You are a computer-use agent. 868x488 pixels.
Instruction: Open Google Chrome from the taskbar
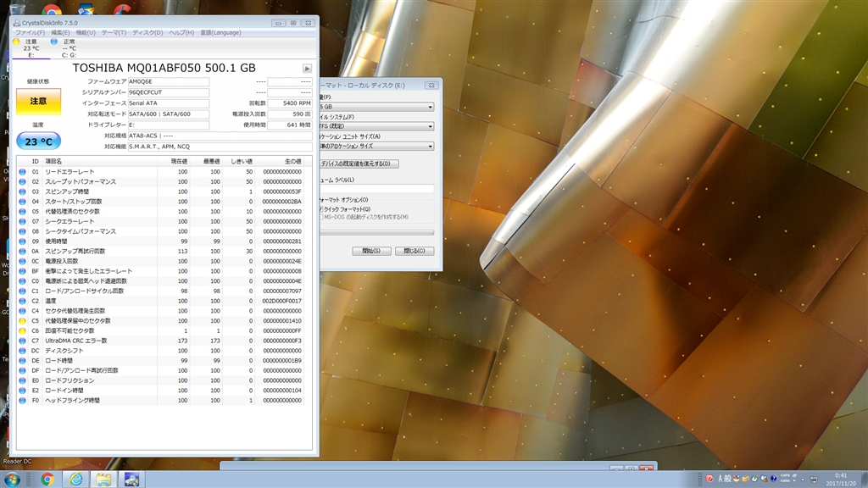click(47, 480)
